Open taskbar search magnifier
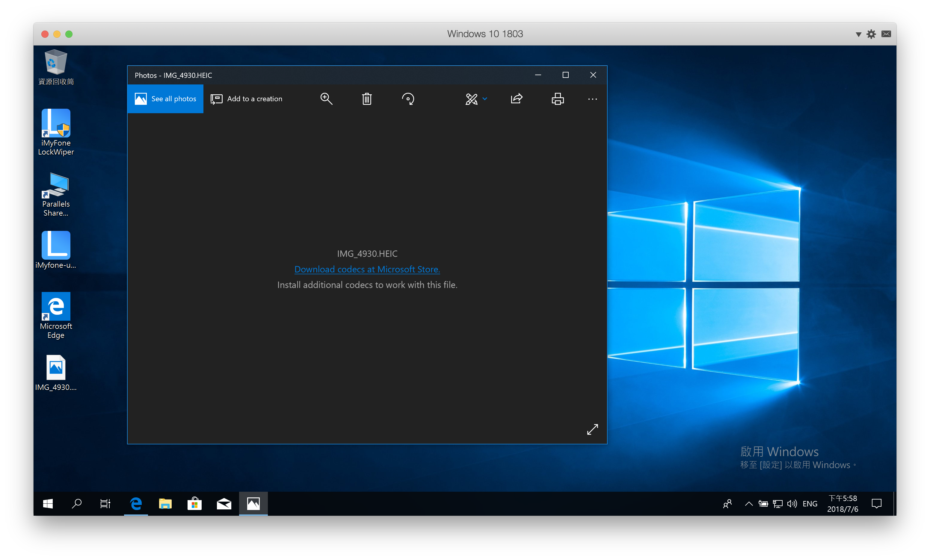Viewport: 930px width, 560px height. (77, 504)
